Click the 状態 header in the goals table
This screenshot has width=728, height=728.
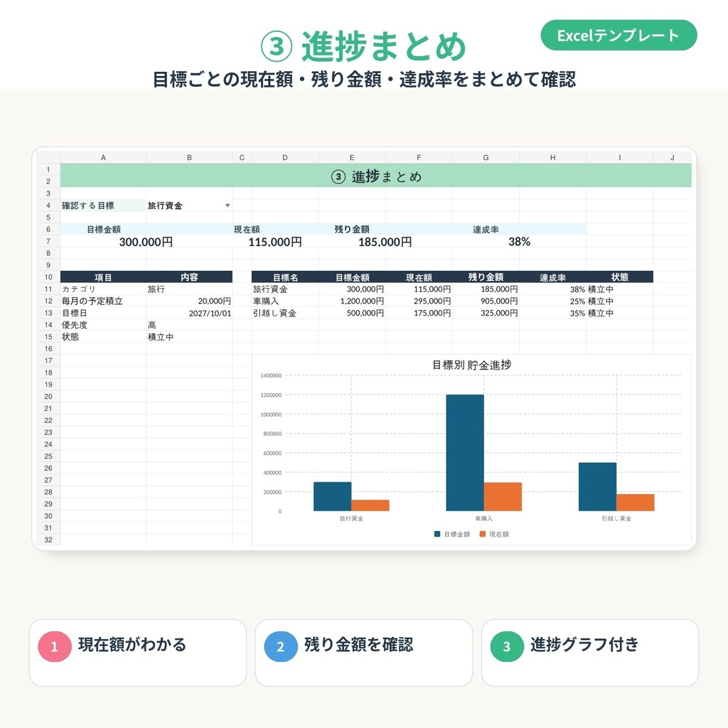pyautogui.click(x=619, y=277)
